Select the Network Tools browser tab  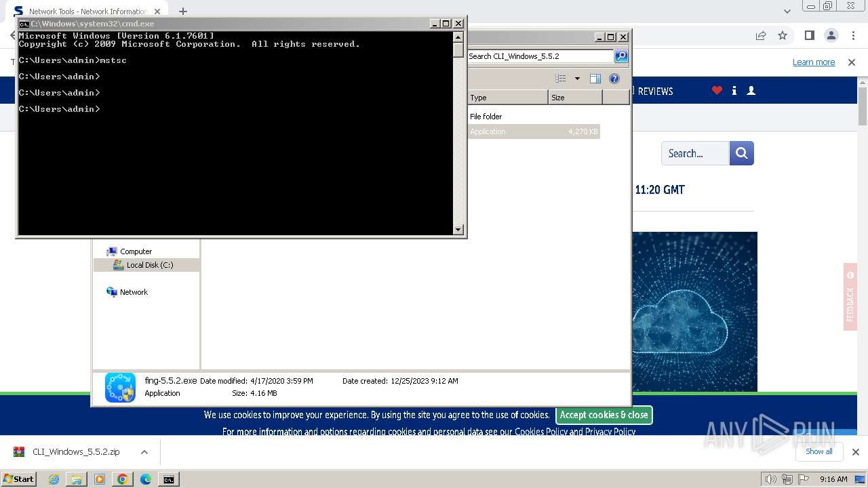point(88,12)
